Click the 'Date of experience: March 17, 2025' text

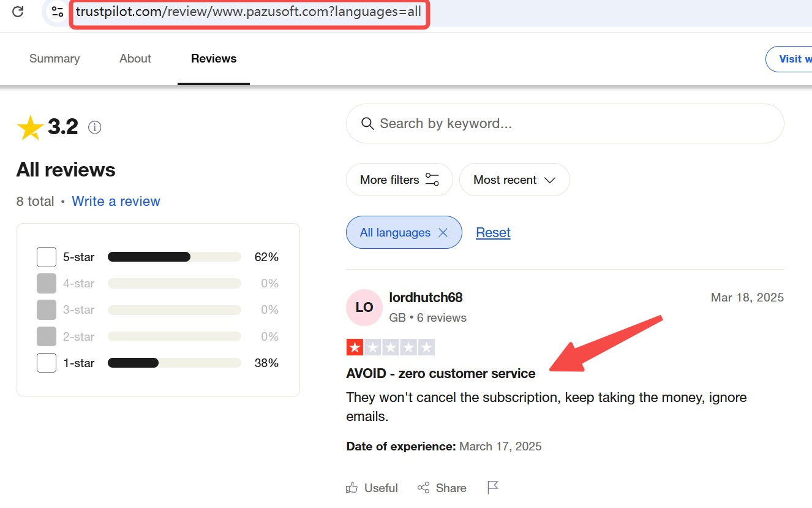pos(444,447)
